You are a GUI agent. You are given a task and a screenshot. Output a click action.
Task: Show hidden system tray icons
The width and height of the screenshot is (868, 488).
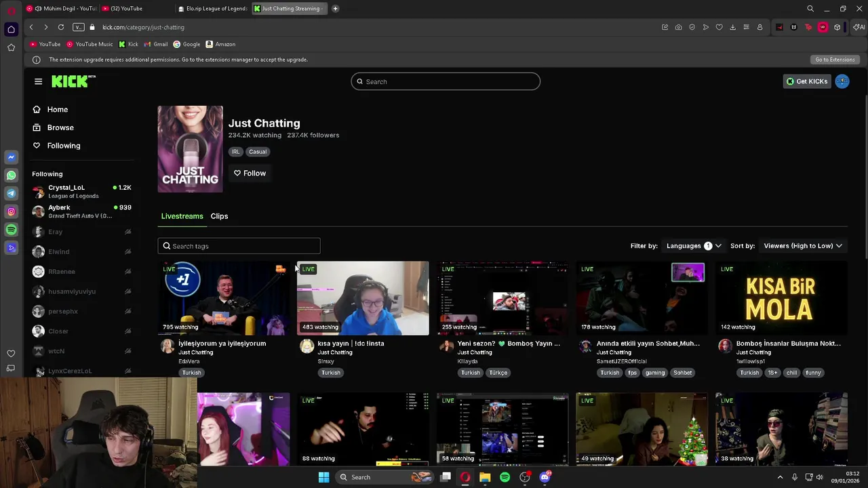coord(780,477)
